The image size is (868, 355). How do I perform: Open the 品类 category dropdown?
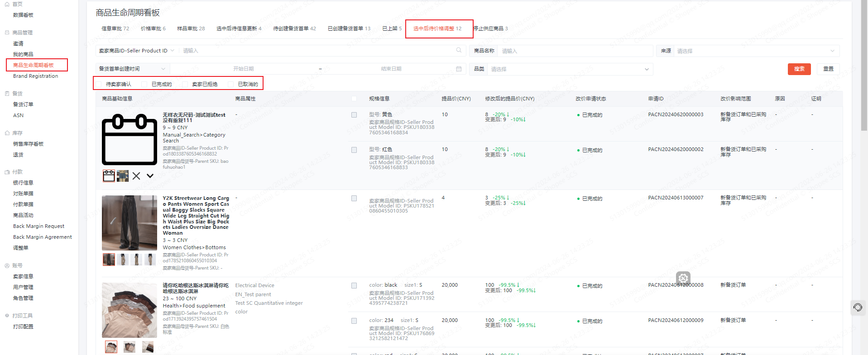click(571, 69)
